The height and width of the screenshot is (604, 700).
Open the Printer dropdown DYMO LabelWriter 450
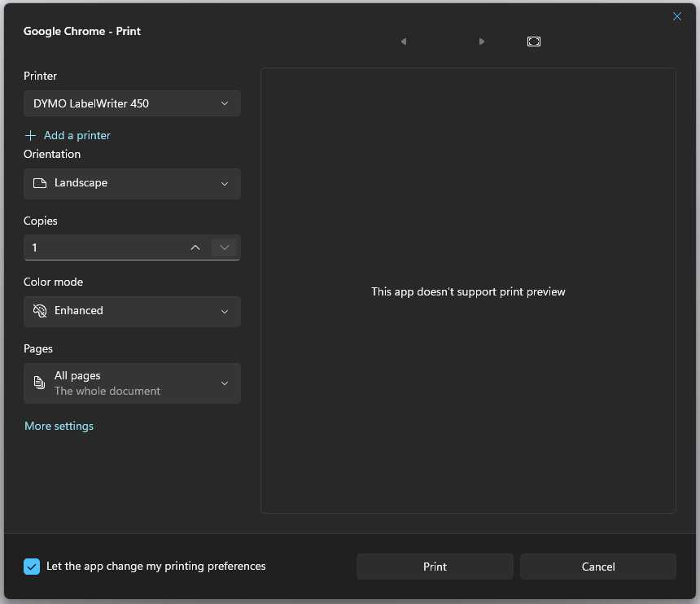coord(132,103)
